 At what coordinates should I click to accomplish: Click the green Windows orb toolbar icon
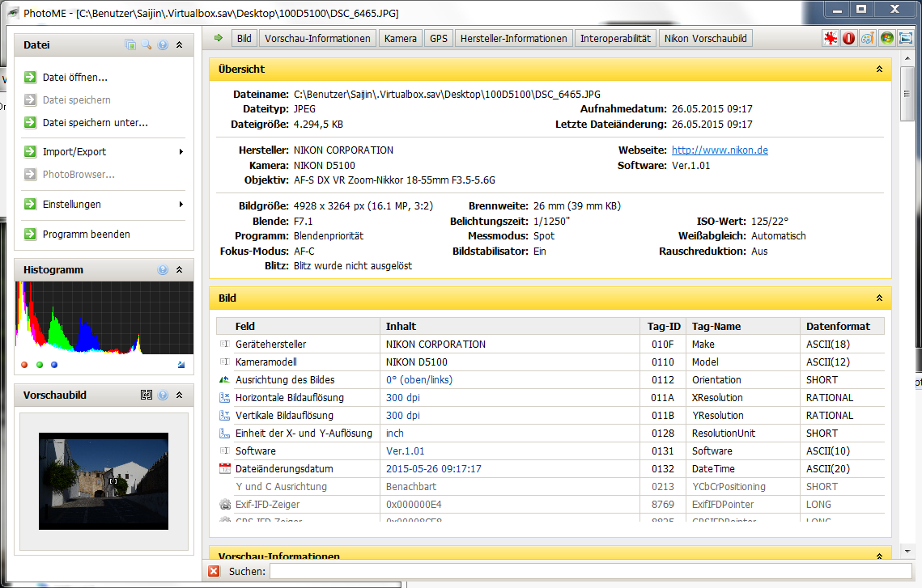coord(887,38)
